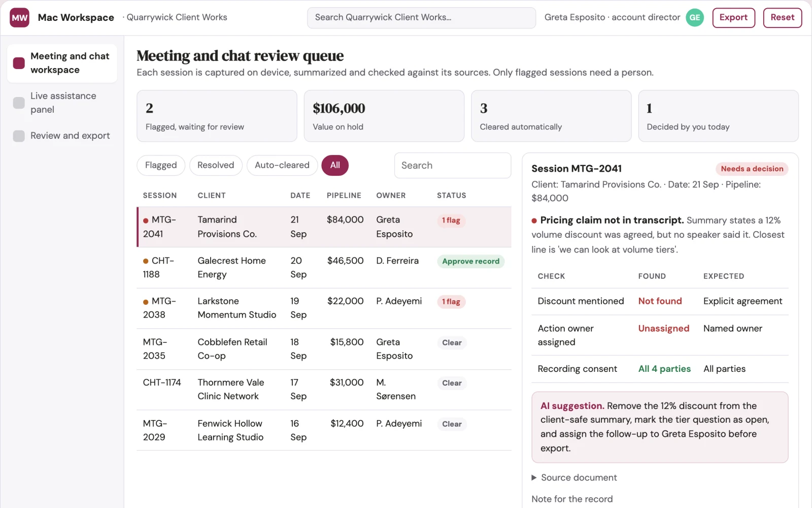
Task: Click the Cleared automatically card
Action: pyautogui.click(x=551, y=116)
